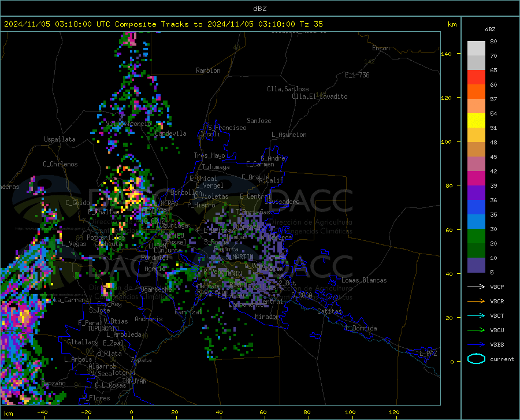Click the La_Carrera map label
This screenshot has width=520, height=420.
pyautogui.click(x=71, y=300)
